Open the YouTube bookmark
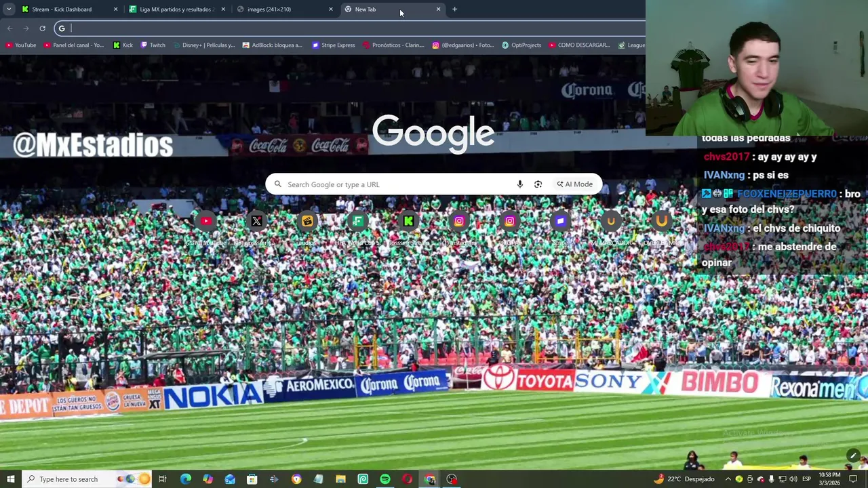868x488 pixels. [21, 45]
